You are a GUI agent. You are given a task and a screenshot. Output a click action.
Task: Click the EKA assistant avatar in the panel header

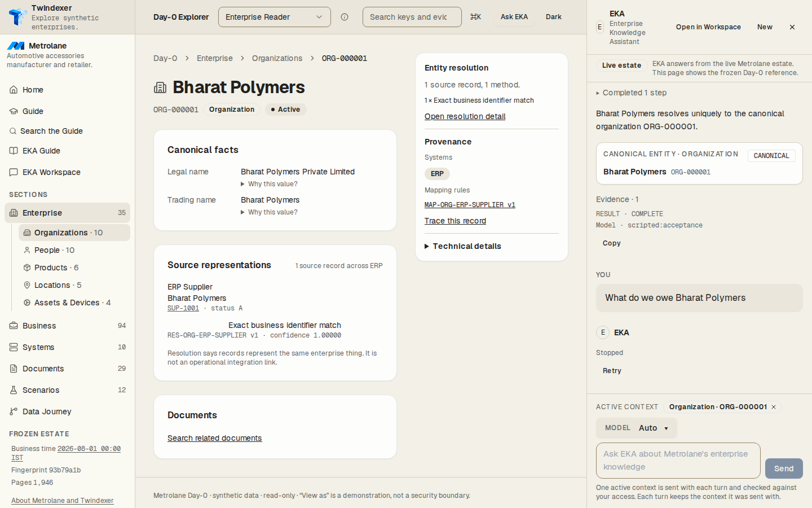point(600,27)
